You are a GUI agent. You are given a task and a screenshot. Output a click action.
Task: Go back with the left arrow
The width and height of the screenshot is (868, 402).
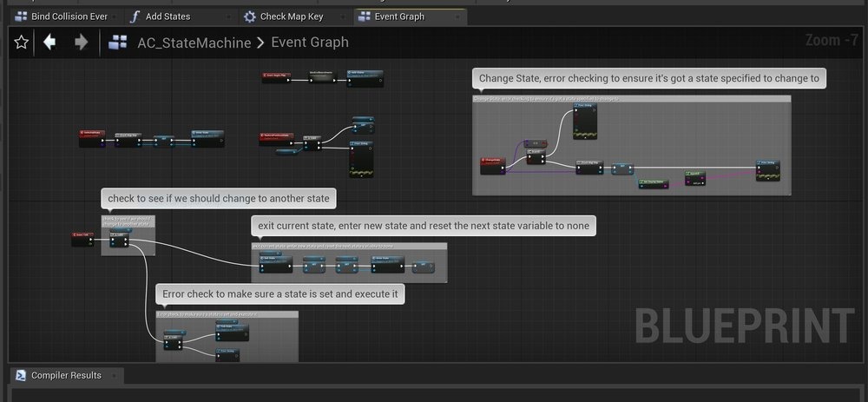pyautogui.click(x=50, y=42)
